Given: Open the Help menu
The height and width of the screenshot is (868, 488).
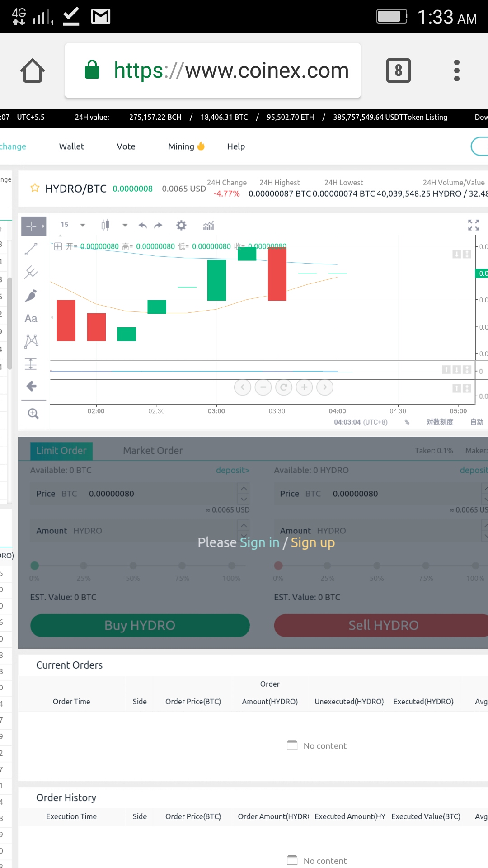Looking at the screenshot, I should click(236, 146).
